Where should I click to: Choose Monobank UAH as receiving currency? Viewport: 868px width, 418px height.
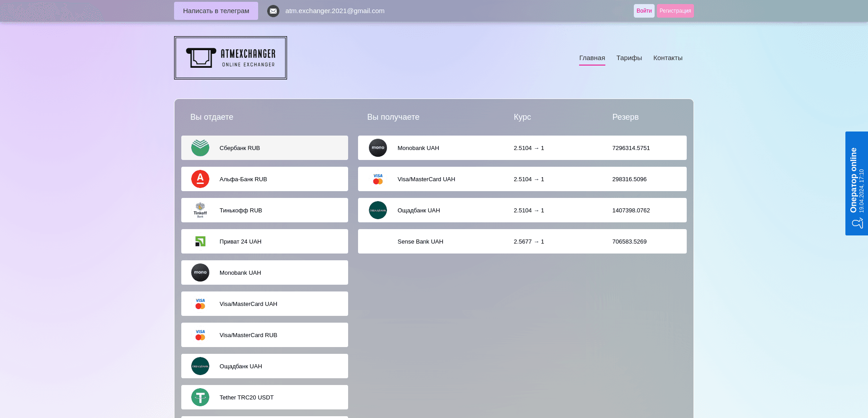click(522, 148)
